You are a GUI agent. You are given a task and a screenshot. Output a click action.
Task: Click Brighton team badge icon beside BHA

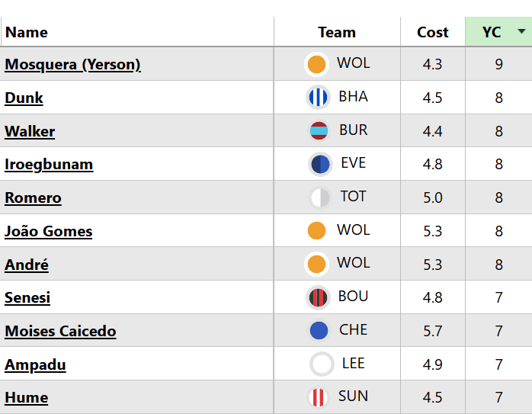(x=318, y=98)
